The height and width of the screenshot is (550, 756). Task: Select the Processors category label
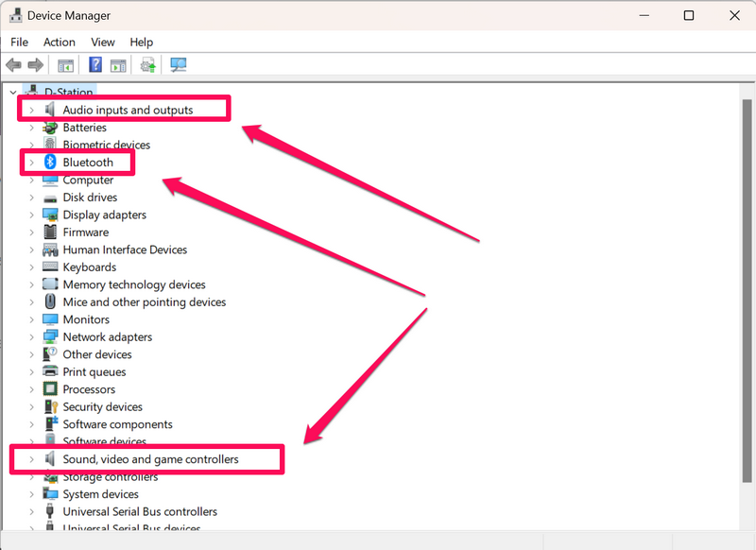(x=89, y=389)
